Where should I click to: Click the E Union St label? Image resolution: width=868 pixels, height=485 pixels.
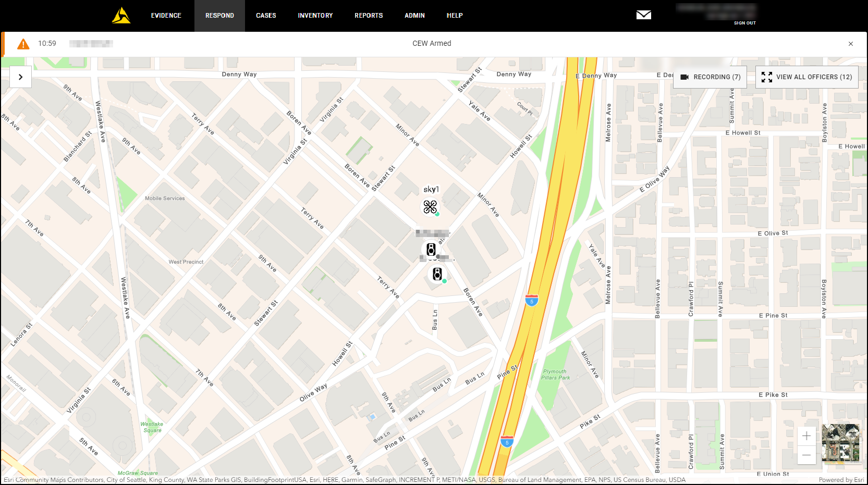(773, 474)
